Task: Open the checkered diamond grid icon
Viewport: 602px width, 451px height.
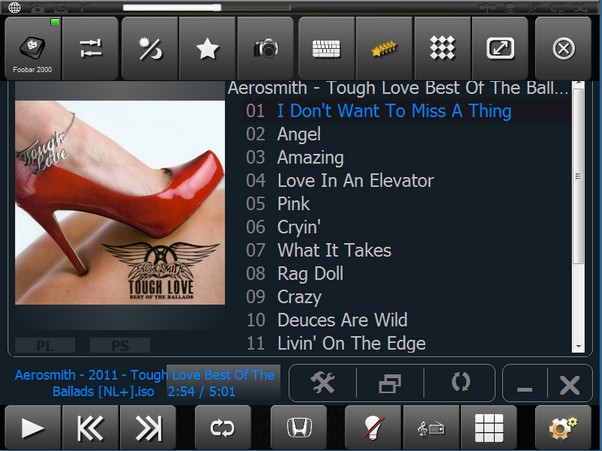Action: [442, 49]
